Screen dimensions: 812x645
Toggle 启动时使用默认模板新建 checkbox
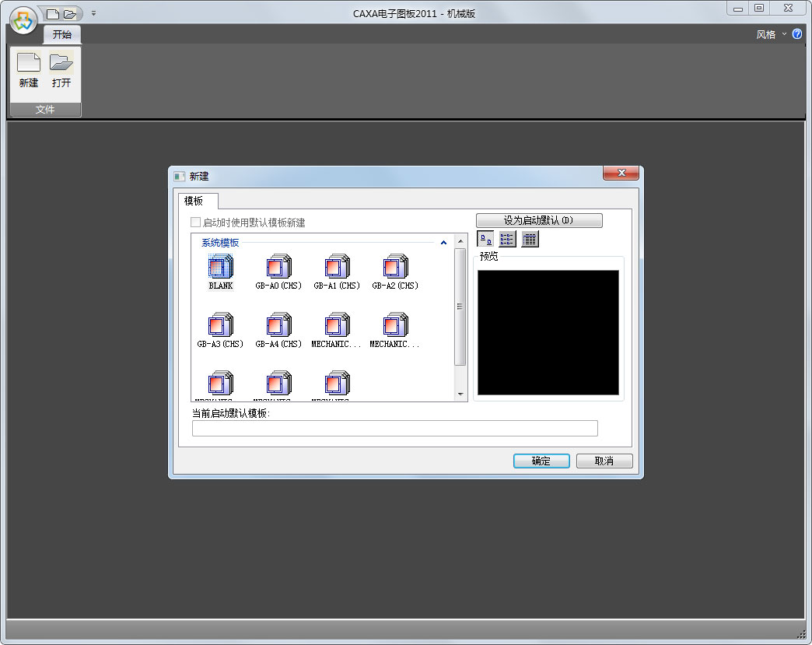coord(196,223)
